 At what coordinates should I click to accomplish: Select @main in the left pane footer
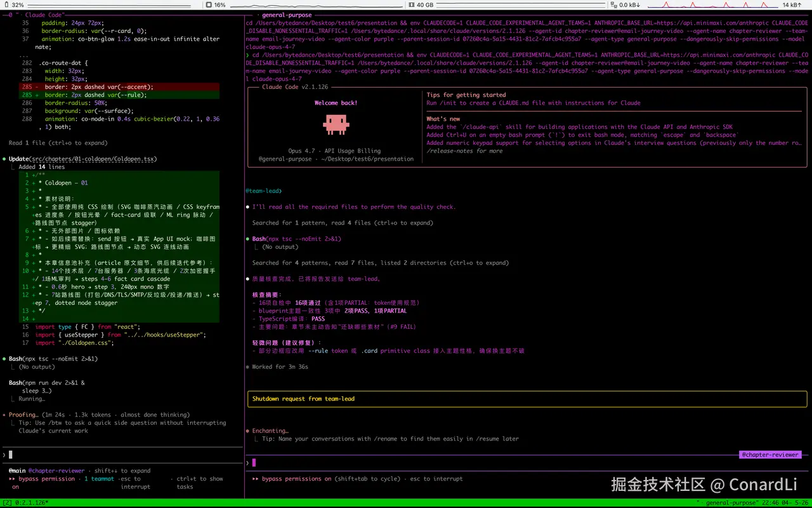tap(17, 471)
